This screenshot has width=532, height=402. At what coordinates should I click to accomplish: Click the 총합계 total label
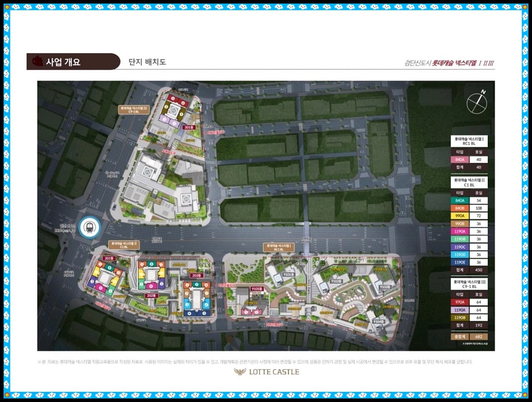(460, 336)
